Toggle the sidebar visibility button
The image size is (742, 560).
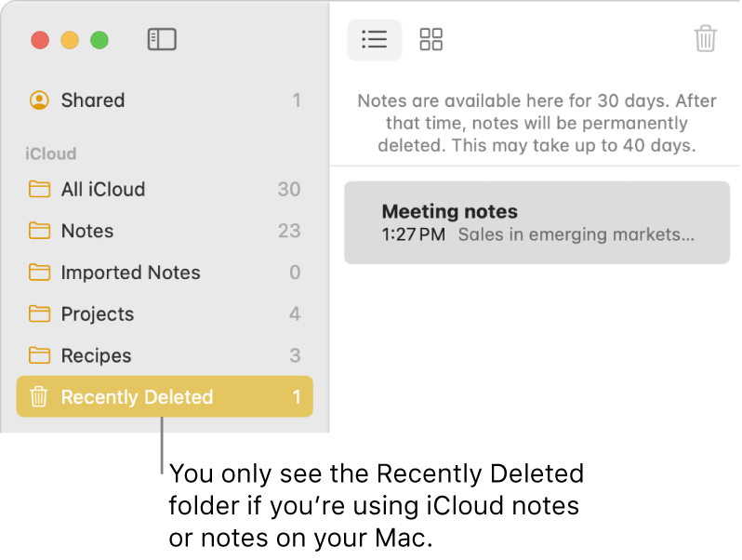(x=162, y=39)
